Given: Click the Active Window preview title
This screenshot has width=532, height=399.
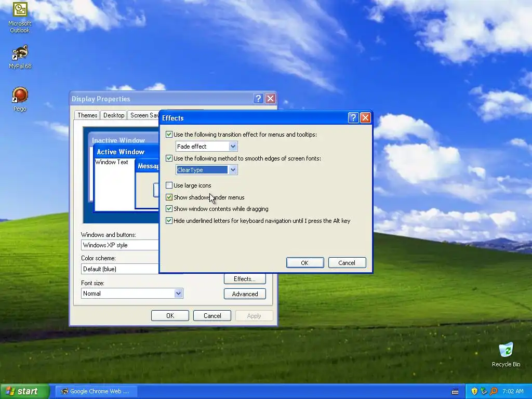Looking at the screenshot, I should pos(121,152).
